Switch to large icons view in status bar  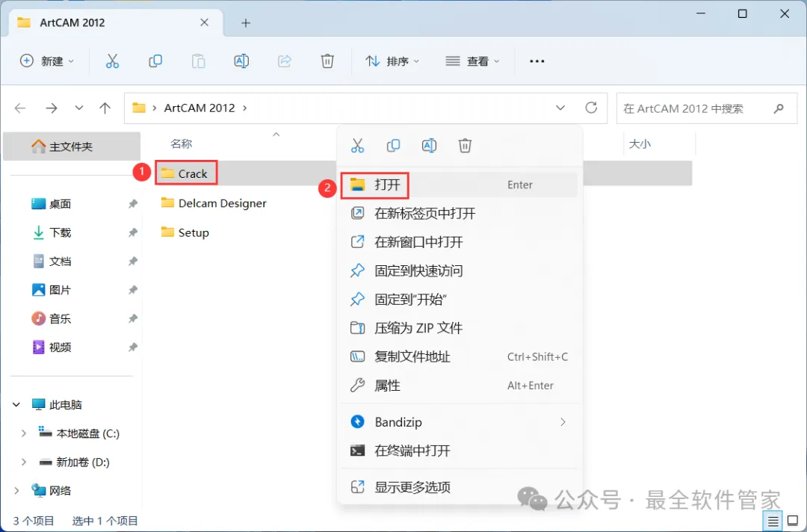793,522
